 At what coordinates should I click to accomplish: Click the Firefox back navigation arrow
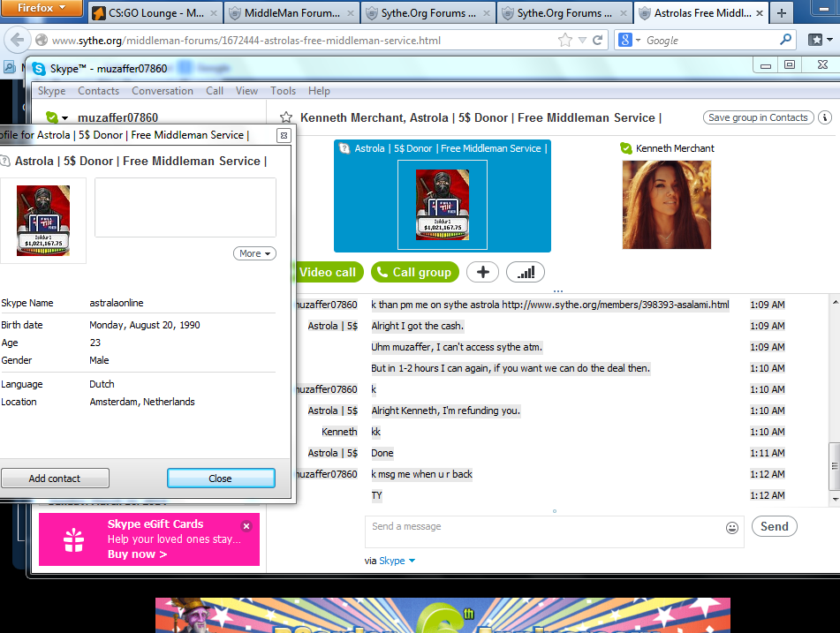[x=18, y=40]
